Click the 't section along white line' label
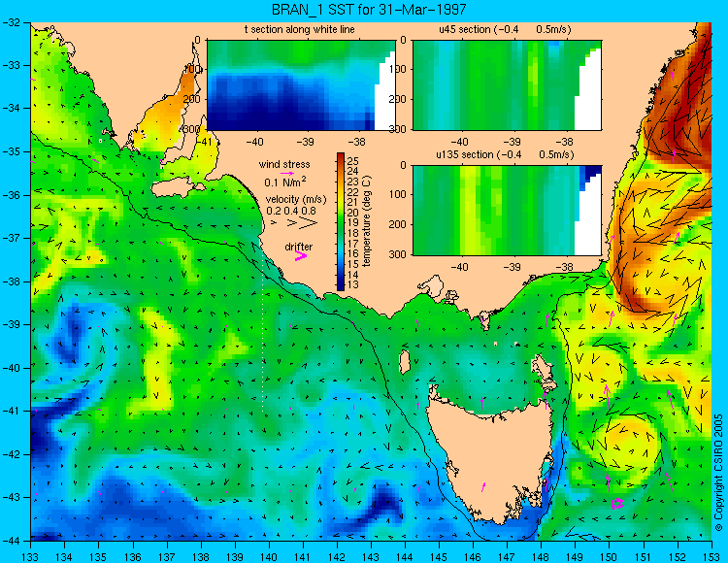Image resolution: width=728 pixels, height=563 pixels. coord(300,29)
